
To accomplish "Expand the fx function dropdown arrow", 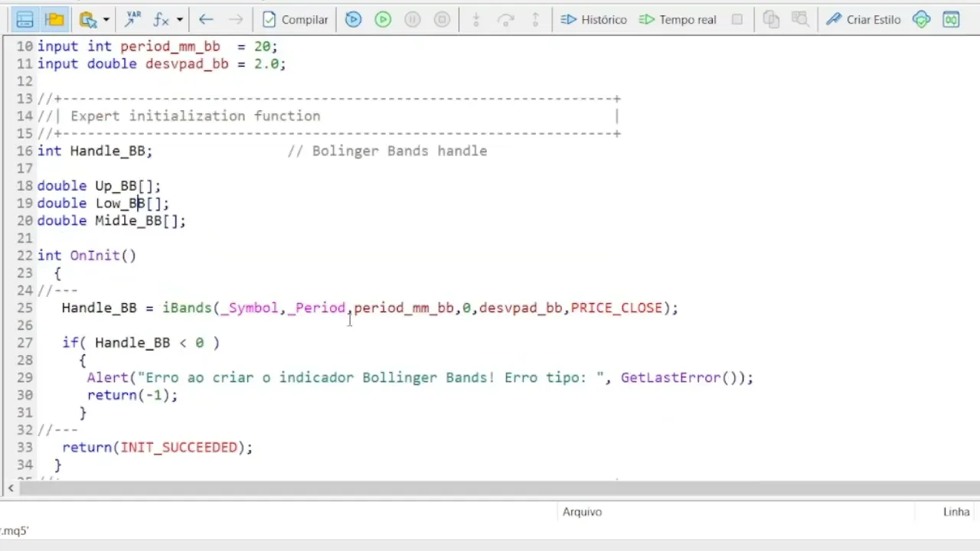I will (180, 20).
